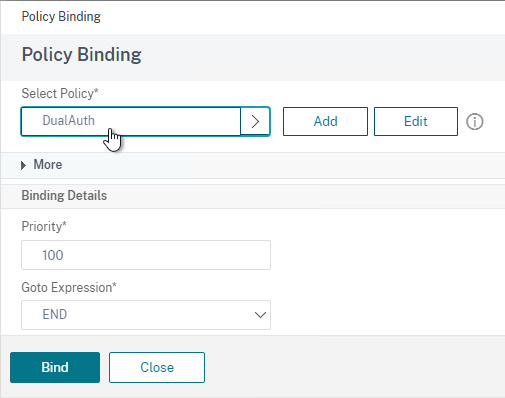This screenshot has width=505, height=398.
Task: Click the large Policy Binding heading
Action: pos(82,55)
